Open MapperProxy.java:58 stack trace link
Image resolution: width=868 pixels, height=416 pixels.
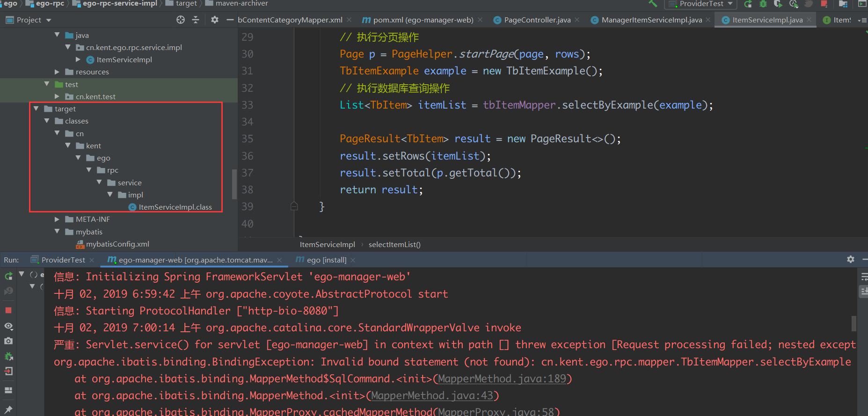click(x=496, y=411)
